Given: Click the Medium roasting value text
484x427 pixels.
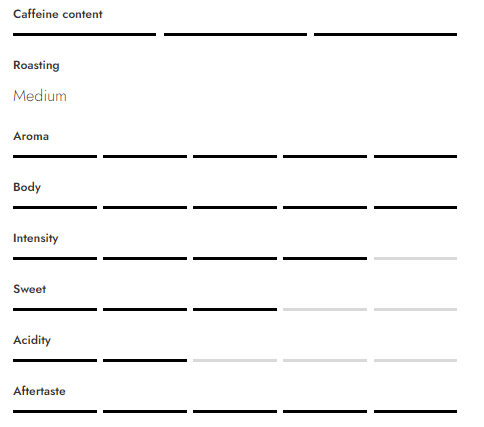Looking at the screenshot, I should coord(40,96).
